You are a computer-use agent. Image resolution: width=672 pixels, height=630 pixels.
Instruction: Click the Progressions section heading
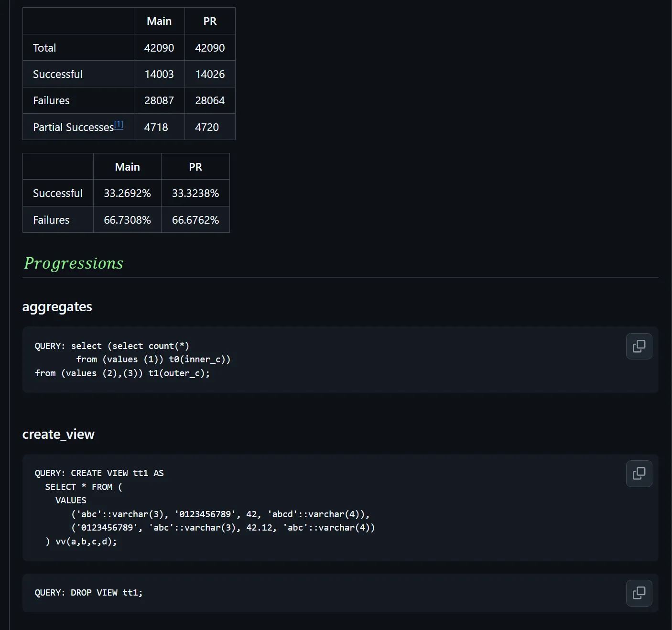[x=74, y=263]
